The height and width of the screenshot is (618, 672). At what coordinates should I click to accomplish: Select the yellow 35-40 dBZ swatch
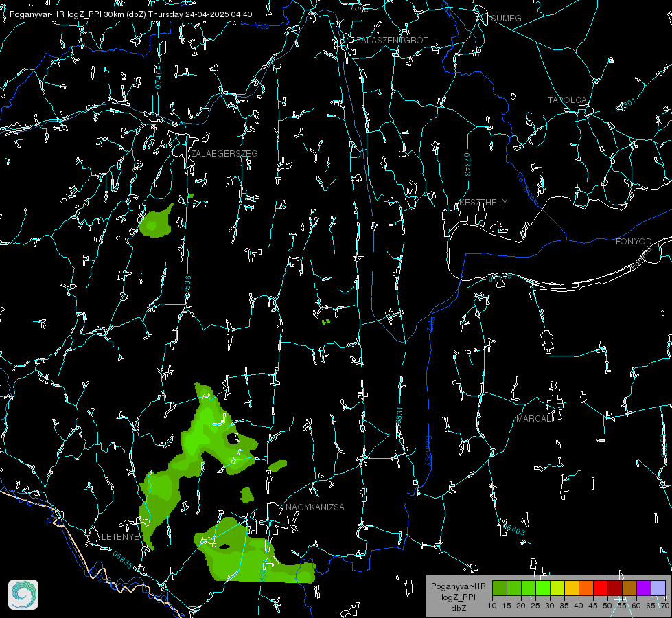pos(572,588)
